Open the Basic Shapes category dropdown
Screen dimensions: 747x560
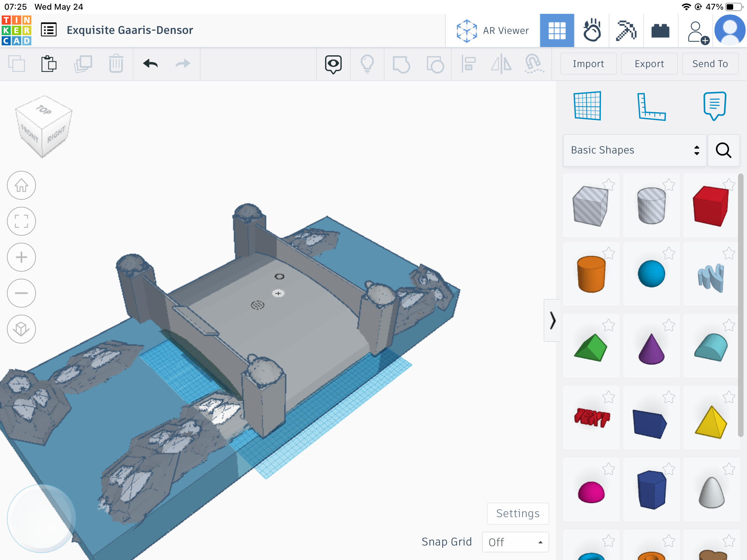click(x=635, y=150)
